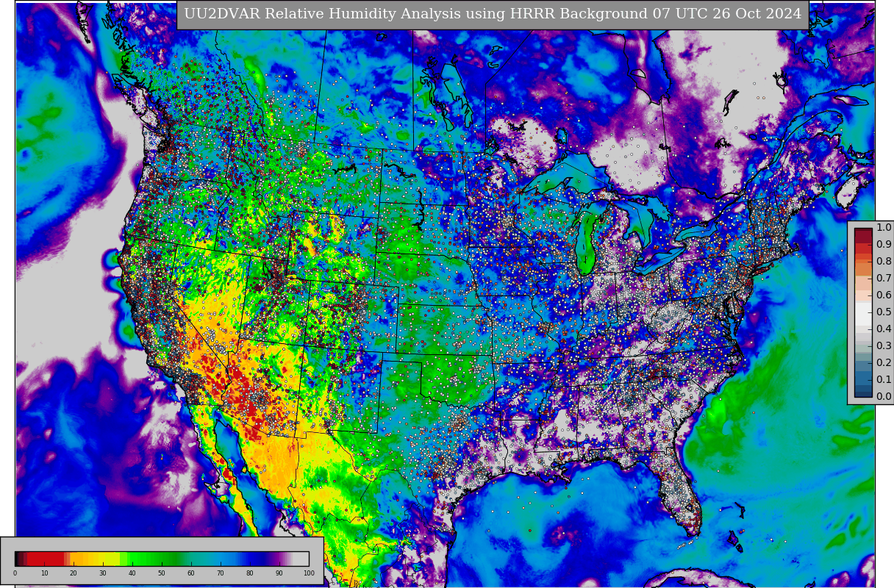Click the red band above 10 on bottom colorbar

46,559
